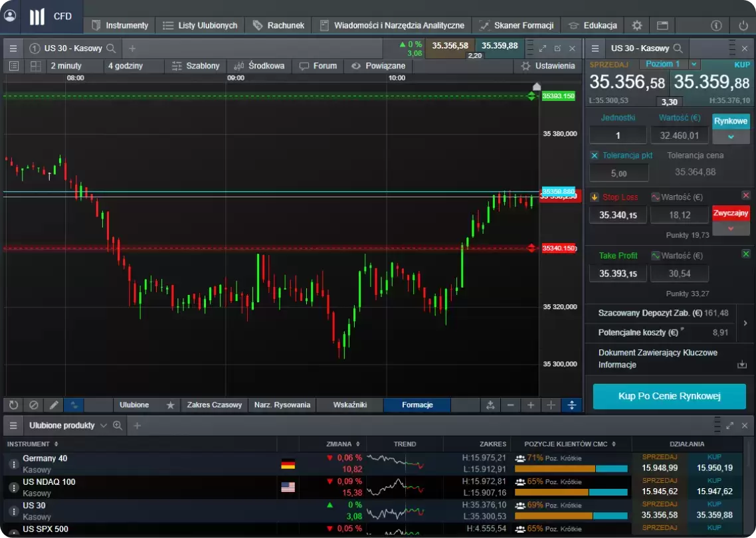Sort watchlist by ZMIANA column
The height and width of the screenshot is (538, 756).
tap(343, 444)
